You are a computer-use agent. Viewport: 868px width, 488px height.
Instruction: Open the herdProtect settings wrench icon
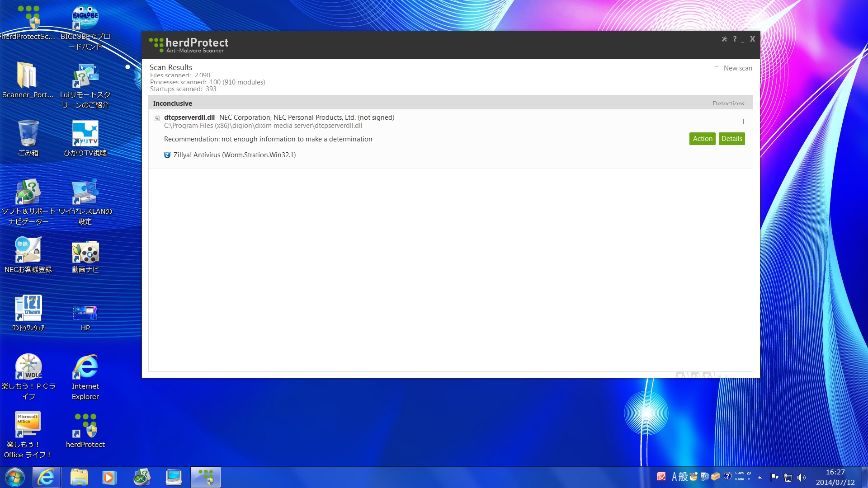pyautogui.click(x=724, y=39)
